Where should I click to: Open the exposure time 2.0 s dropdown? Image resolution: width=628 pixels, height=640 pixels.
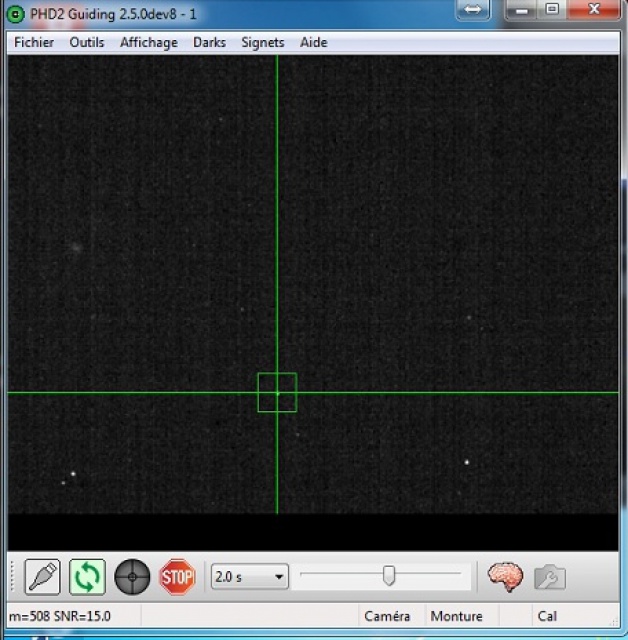[250, 577]
